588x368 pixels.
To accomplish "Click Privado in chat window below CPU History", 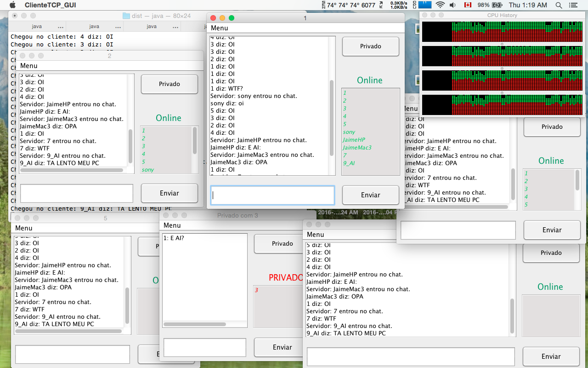I will [552, 126].
